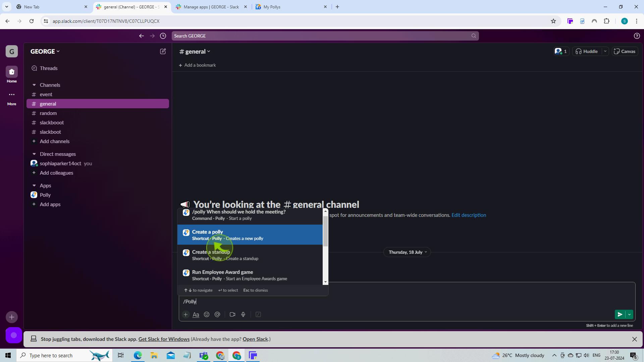Open the Polly app in sidebar
The width and height of the screenshot is (644, 362).
[x=98, y=195]
